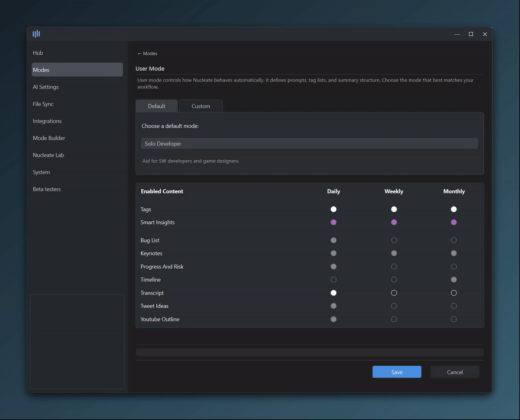Enable Youtube Outline for Weekly

click(x=394, y=320)
